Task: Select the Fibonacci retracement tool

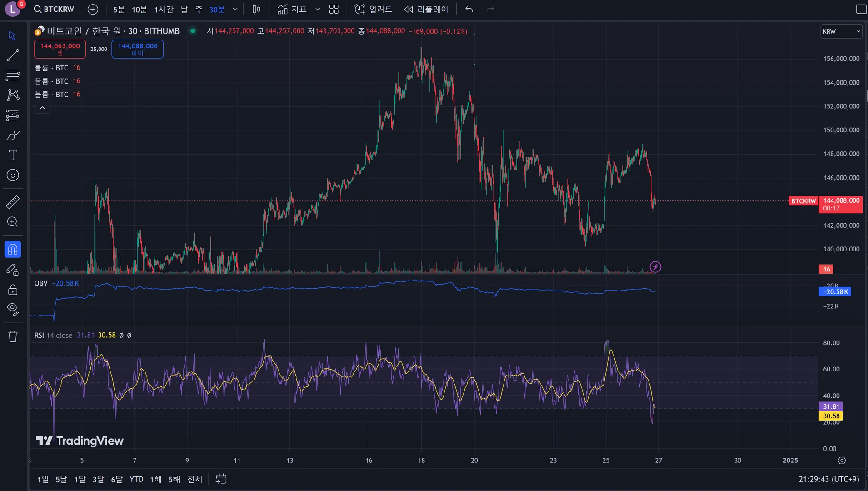Action: 13,75
